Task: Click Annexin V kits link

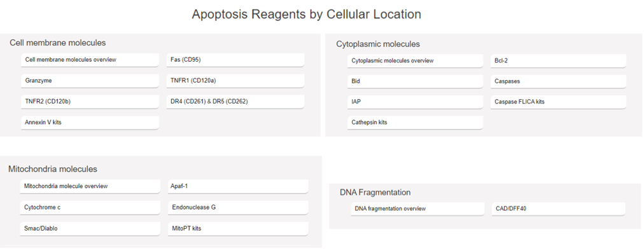Action: tap(90, 122)
